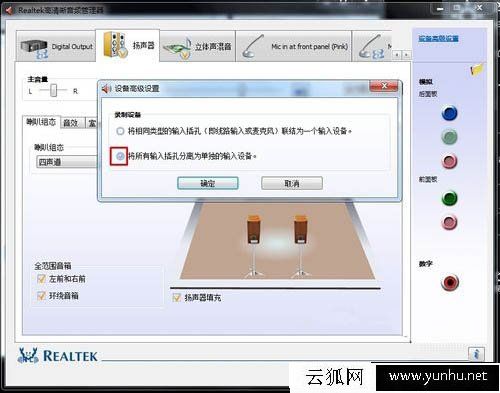Image resolution: width=500 pixels, height=393 pixels.
Task: Select the 喇叭组态 sub-tab
Action: point(41,122)
